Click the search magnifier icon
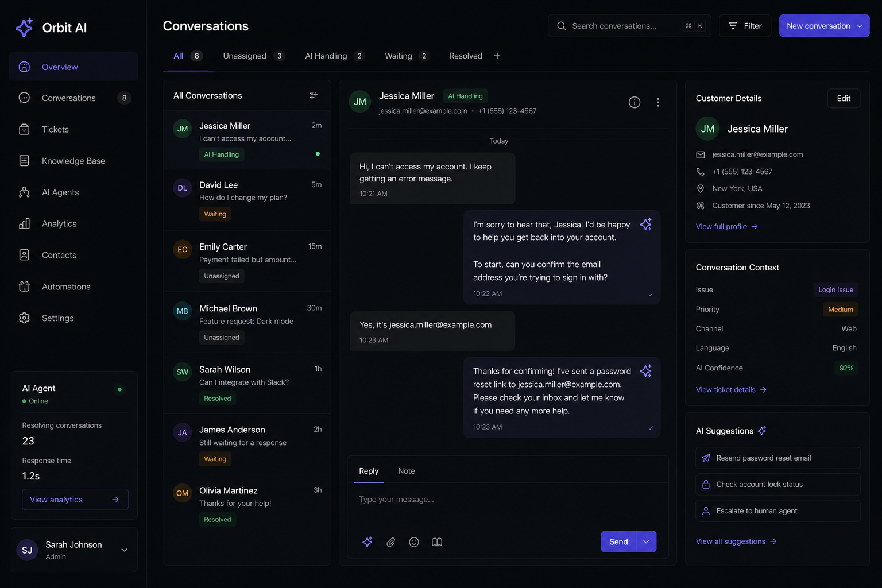Screen dimensions: 882x588 pos(562,26)
